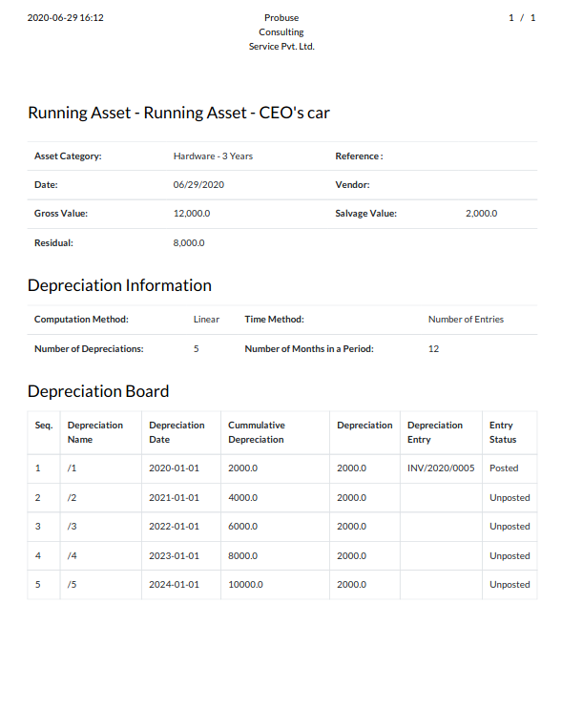Click the Posted status in row 1

click(x=504, y=468)
